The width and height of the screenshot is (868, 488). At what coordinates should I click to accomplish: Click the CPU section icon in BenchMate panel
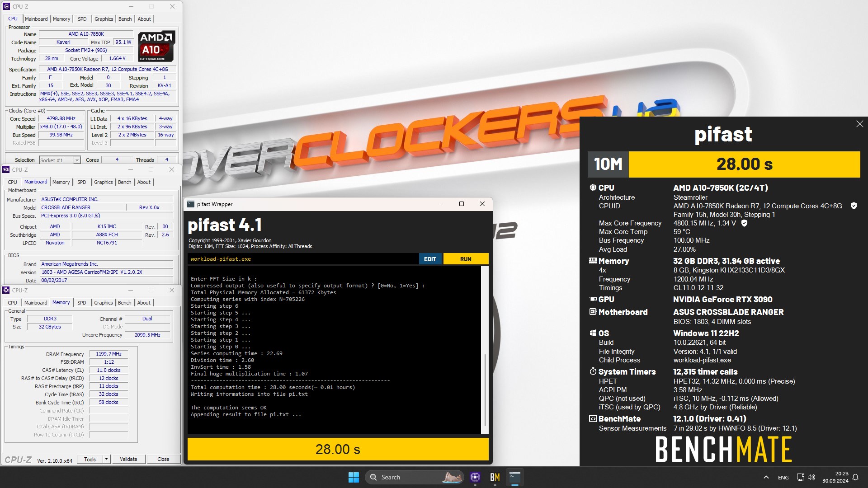tap(593, 188)
